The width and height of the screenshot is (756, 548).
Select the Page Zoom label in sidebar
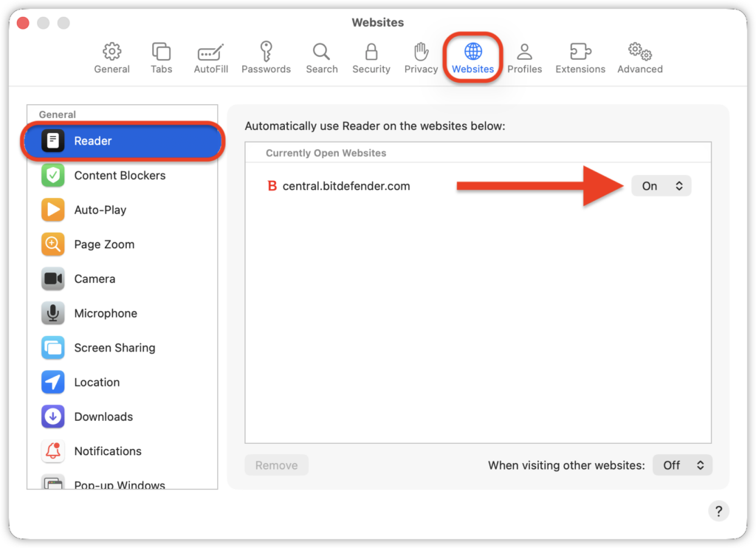pyautogui.click(x=104, y=244)
